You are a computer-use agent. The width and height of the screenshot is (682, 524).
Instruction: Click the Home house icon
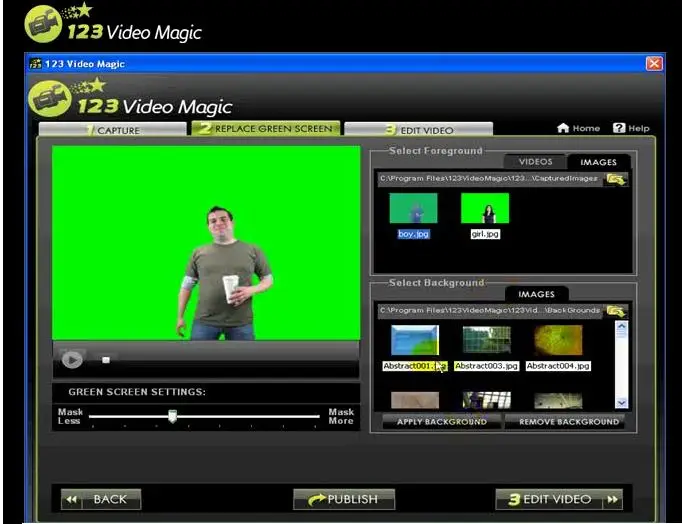(563, 128)
